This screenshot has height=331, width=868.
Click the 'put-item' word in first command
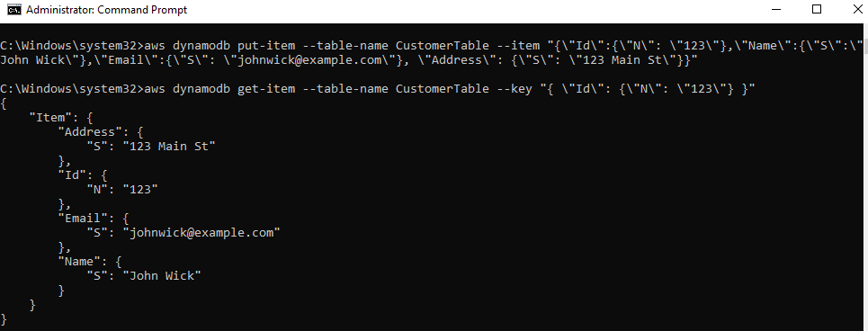[x=266, y=45]
